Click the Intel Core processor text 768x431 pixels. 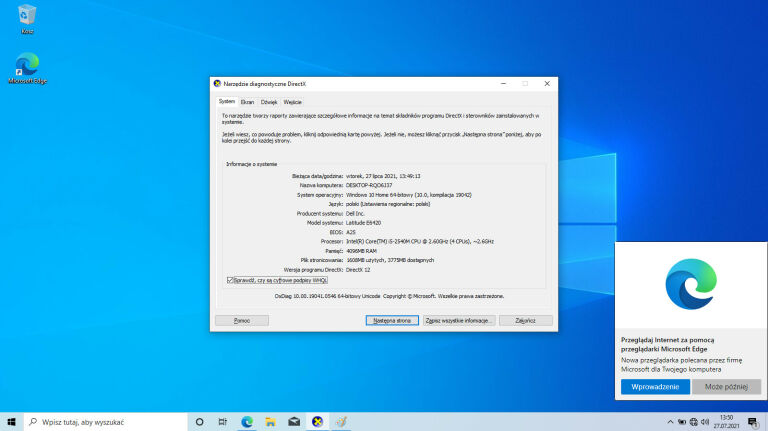pos(420,241)
